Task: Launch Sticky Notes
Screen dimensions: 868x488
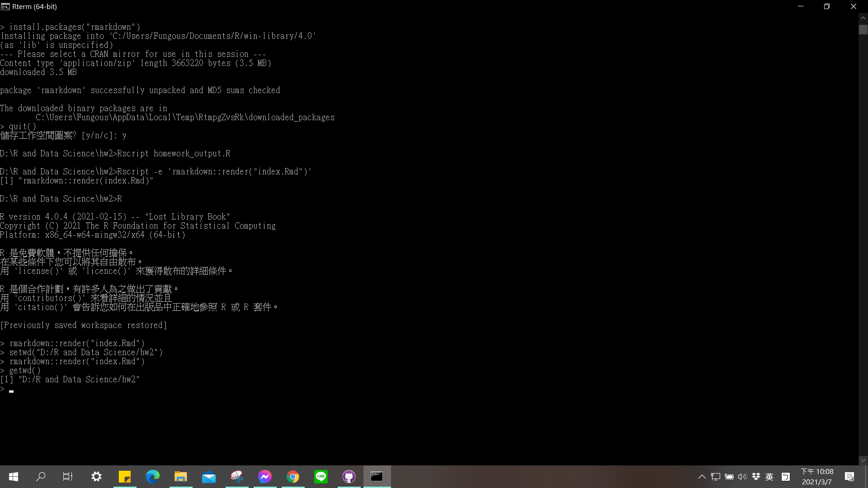Action: click(125, 477)
